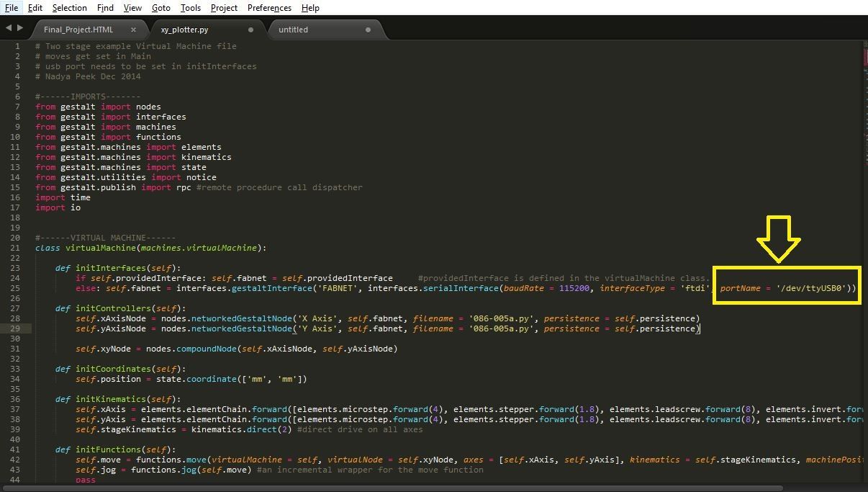The width and height of the screenshot is (868, 492).
Task: Click 'self.xyNode' on line 31
Action: tap(103, 349)
